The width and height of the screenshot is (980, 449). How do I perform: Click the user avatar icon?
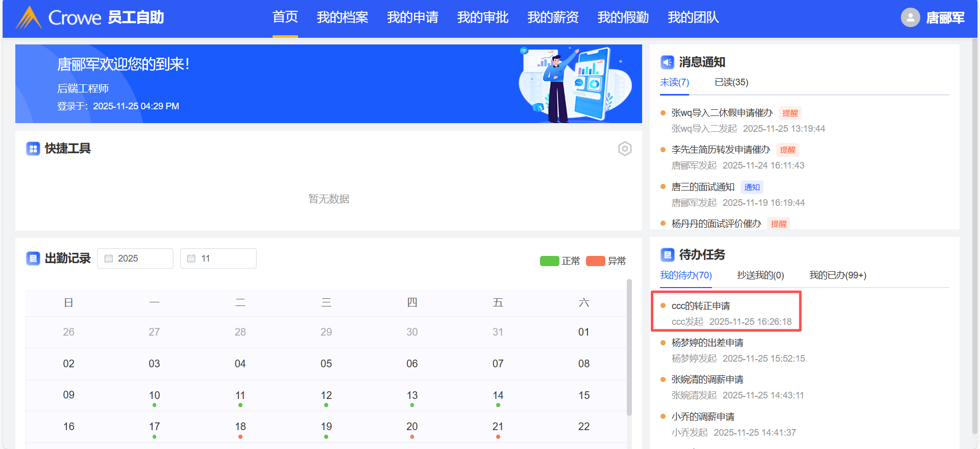[910, 17]
